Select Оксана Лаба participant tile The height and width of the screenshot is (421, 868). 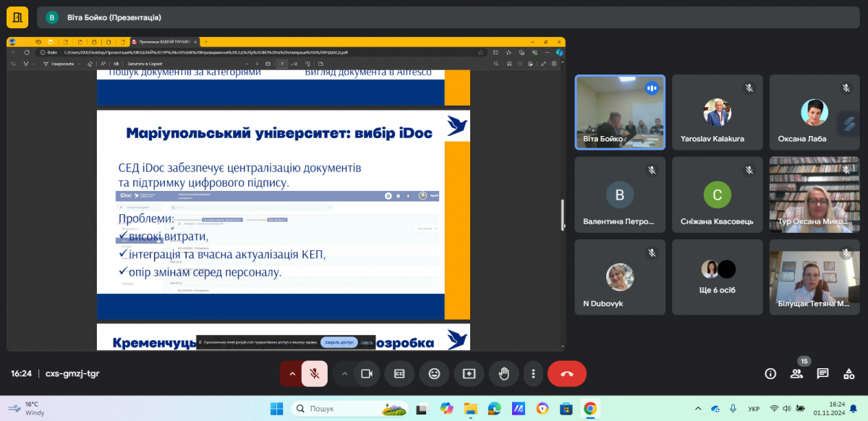814,112
